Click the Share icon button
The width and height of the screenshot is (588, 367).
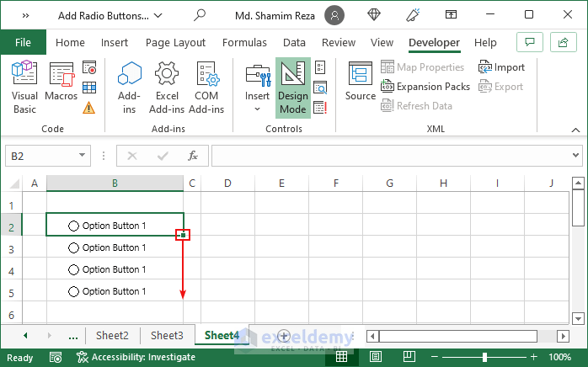(x=563, y=42)
